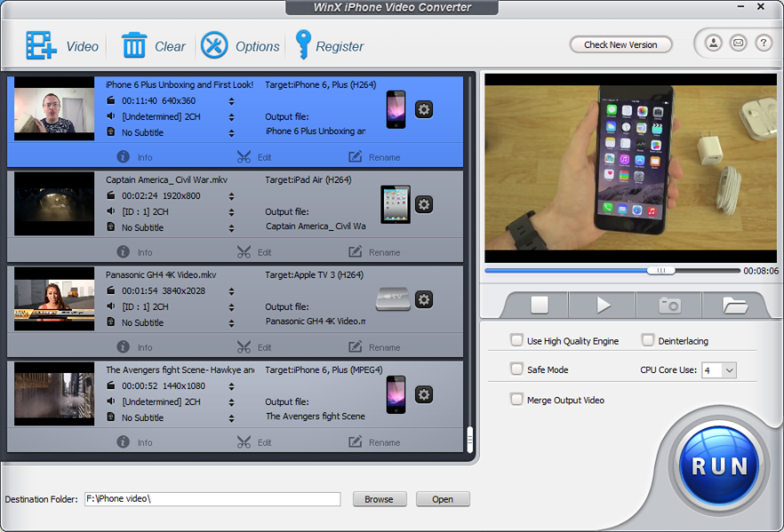Open the destination folder

pyautogui.click(x=443, y=499)
